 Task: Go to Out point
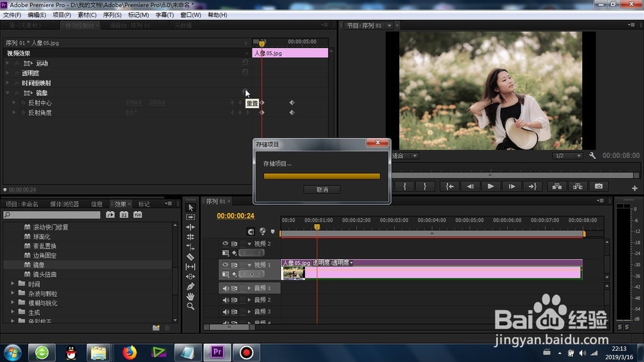click(x=533, y=186)
